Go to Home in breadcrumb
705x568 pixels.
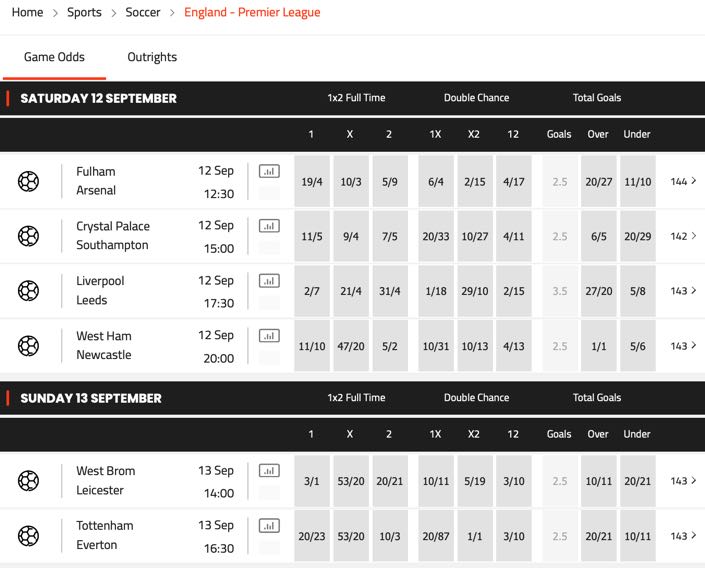click(27, 12)
